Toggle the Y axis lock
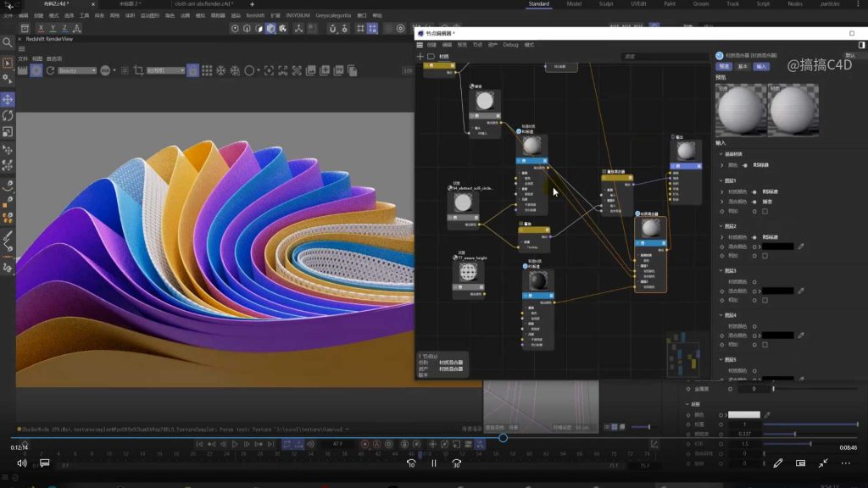This screenshot has width=868, height=488. click(53, 28)
